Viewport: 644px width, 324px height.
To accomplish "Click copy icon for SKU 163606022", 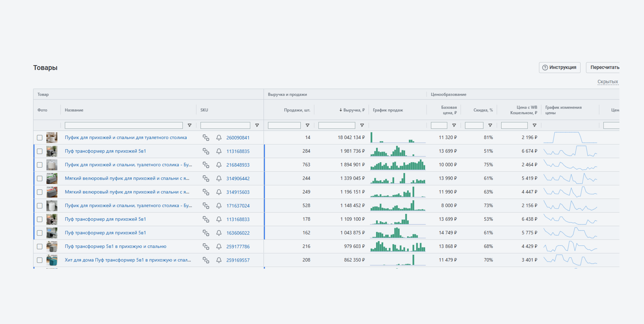I will tap(206, 233).
